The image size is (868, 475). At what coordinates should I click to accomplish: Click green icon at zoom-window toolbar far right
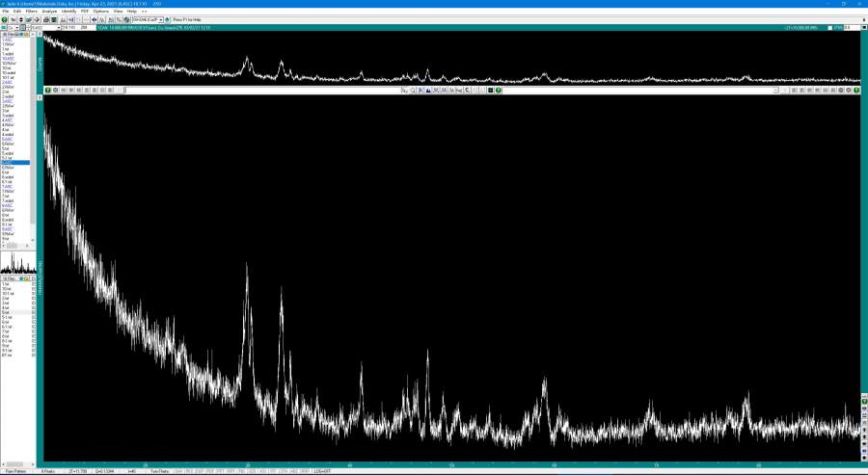856,91
